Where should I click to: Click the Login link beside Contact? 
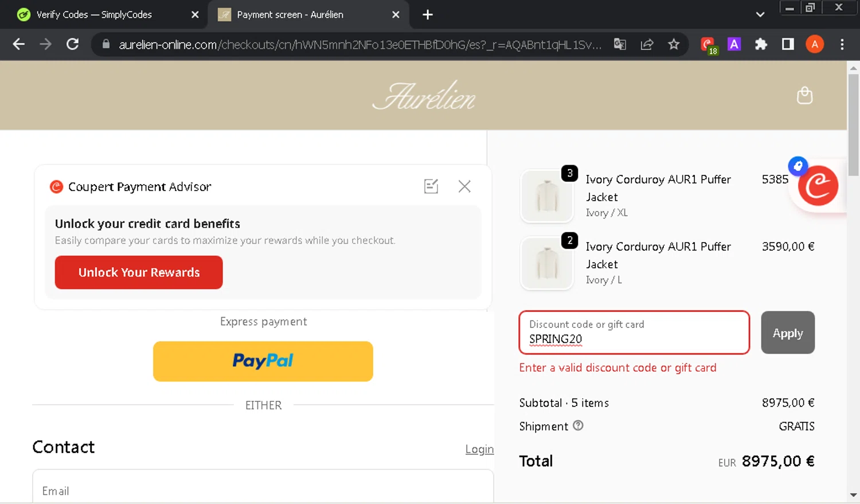coord(479,449)
